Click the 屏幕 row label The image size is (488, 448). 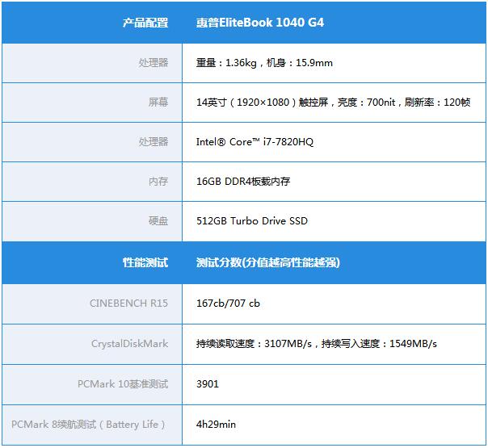(158, 102)
